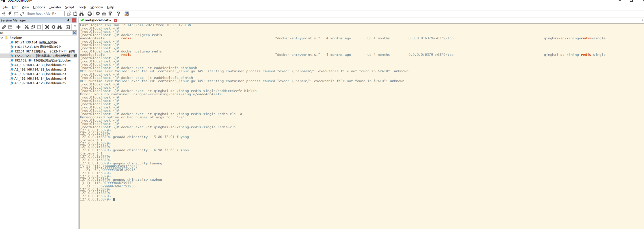Screen dimensions: 644x229
Task: Click the New Folder icon in Session Manager
Action: (x=68, y=27)
